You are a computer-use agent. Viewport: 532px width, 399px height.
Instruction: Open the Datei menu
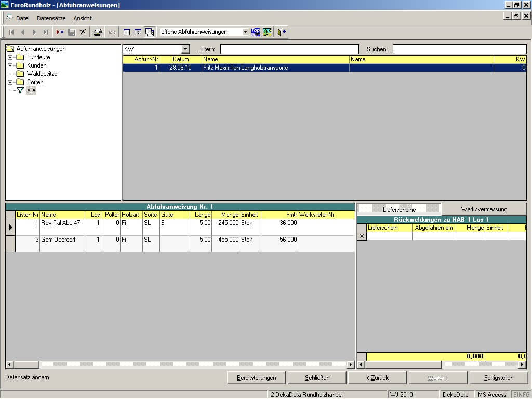coord(23,18)
